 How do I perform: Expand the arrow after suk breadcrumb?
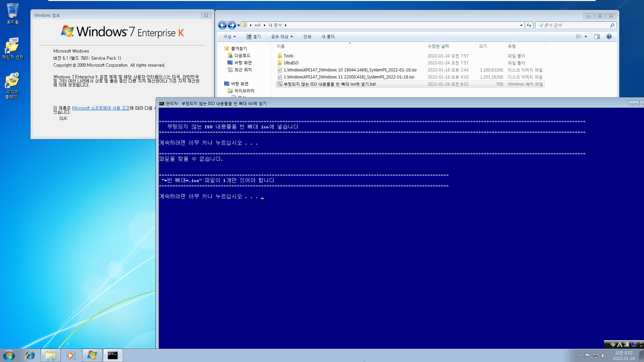tap(265, 25)
